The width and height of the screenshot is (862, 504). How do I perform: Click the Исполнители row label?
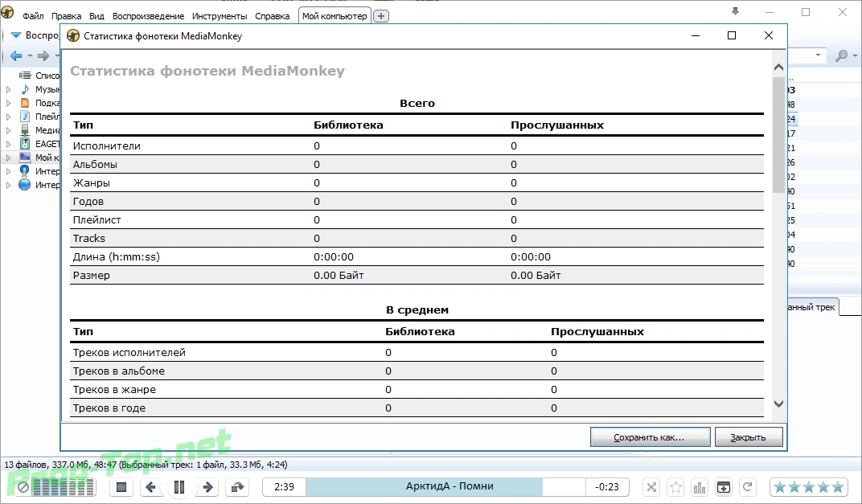click(x=107, y=145)
